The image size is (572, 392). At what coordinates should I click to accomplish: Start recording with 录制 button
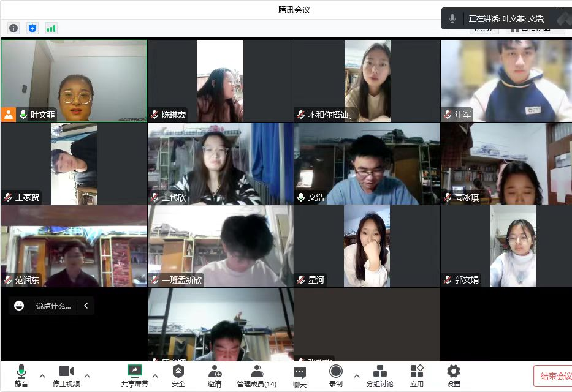(x=335, y=375)
